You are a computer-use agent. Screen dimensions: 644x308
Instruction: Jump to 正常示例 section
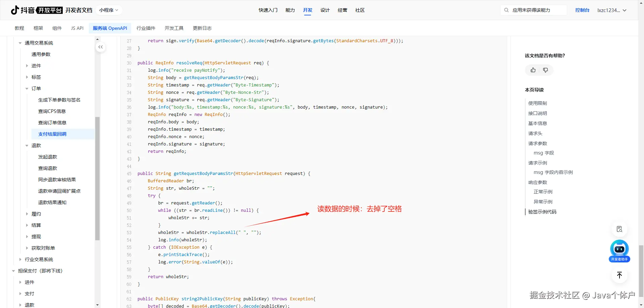coord(543,192)
